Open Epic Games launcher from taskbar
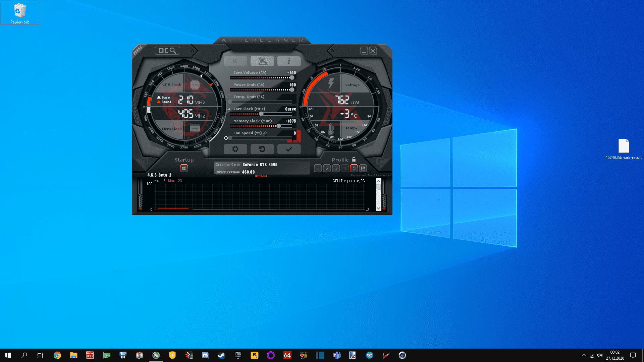 238,355
